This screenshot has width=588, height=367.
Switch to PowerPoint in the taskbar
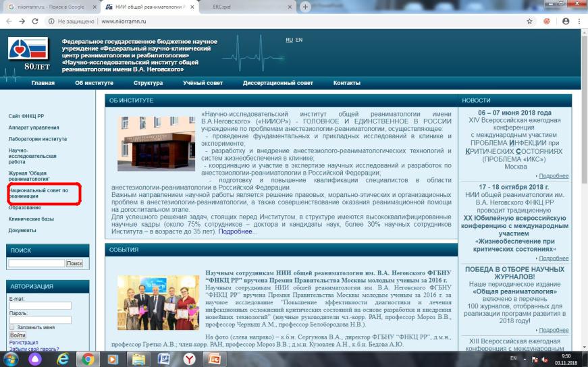(215, 360)
